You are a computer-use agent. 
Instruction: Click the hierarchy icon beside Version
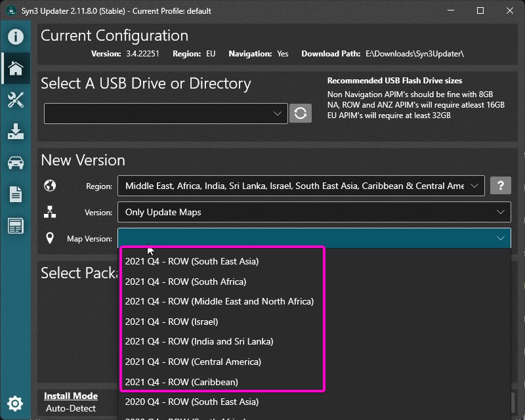click(50, 212)
